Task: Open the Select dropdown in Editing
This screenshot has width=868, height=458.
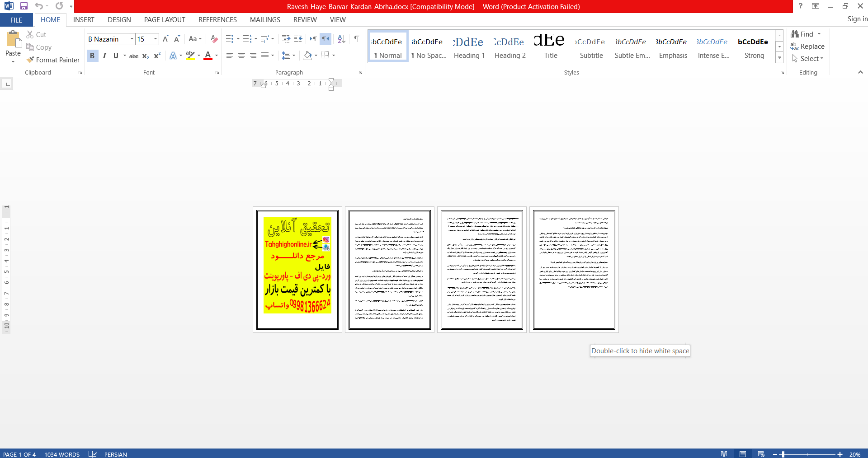Action: click(808, 59)
